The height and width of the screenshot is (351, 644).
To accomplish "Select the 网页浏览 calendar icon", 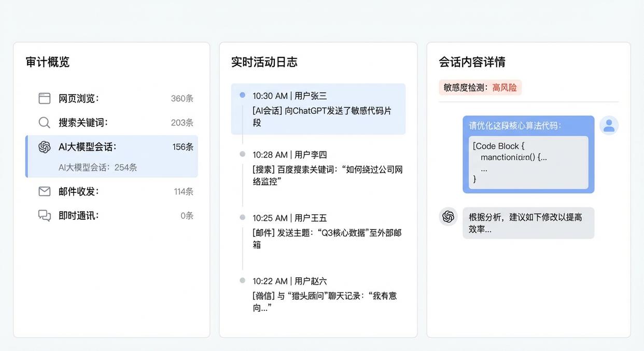I will click(44, 98).
